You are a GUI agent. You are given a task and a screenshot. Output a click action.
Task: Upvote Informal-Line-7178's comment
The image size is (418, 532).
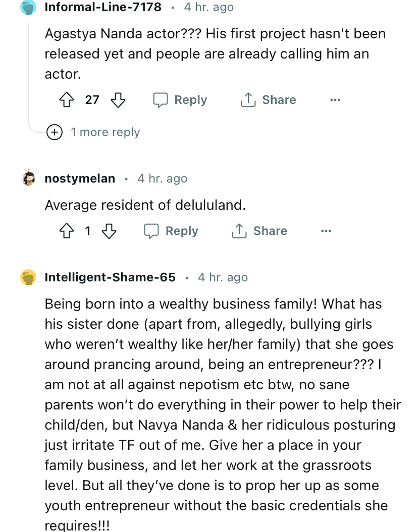click(x=67, y=100)
